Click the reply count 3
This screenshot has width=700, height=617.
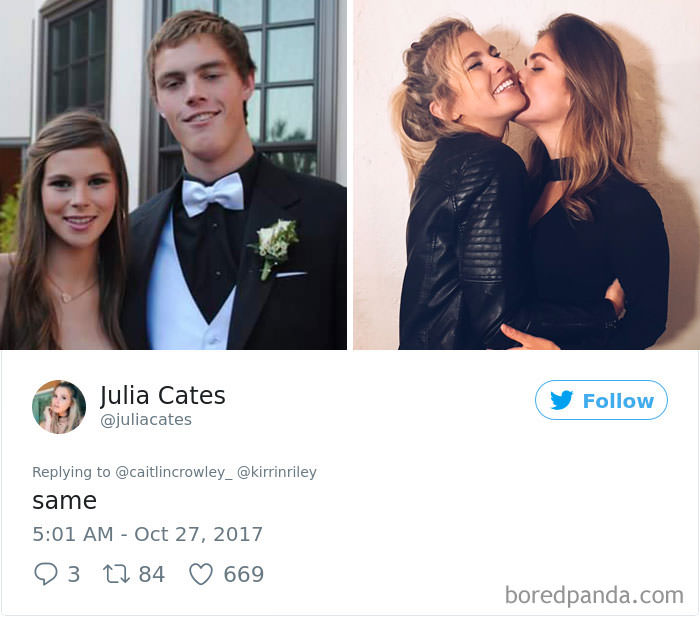[74, 574]
